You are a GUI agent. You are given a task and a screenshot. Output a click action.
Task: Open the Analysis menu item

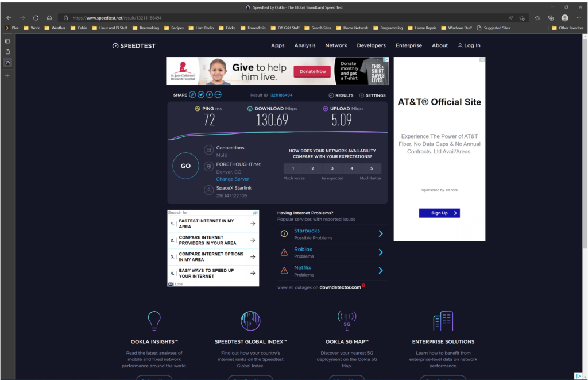(305, 45)
